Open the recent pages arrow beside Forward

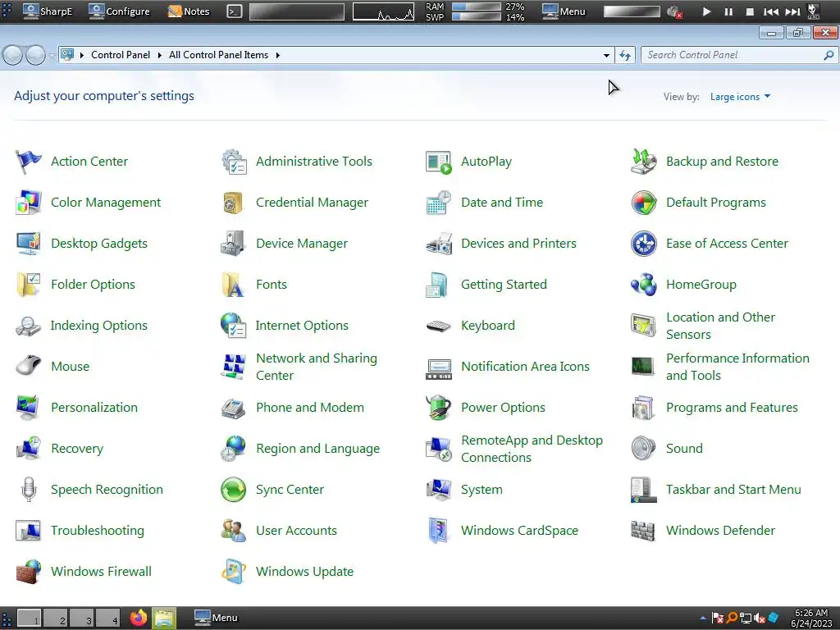point(52,55)
